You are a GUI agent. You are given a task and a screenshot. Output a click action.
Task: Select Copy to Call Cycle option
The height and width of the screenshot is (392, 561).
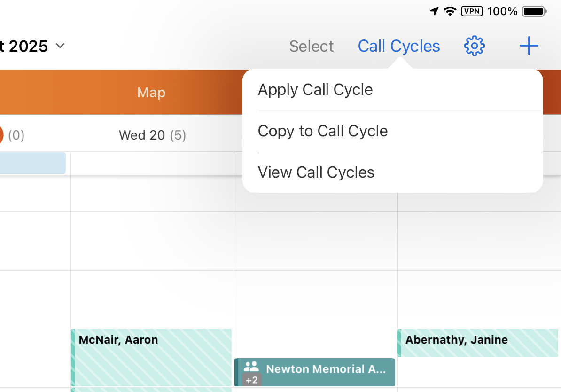pos(323,131)
